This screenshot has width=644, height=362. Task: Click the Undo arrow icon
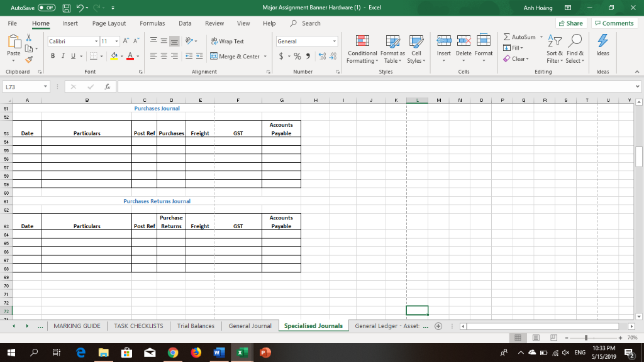pos(80,8)
